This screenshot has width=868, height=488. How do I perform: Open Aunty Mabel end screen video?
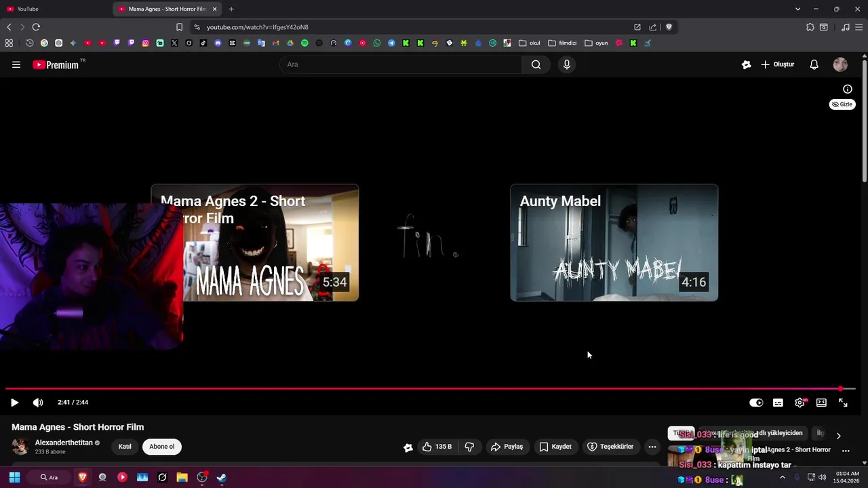pos(614,243)
